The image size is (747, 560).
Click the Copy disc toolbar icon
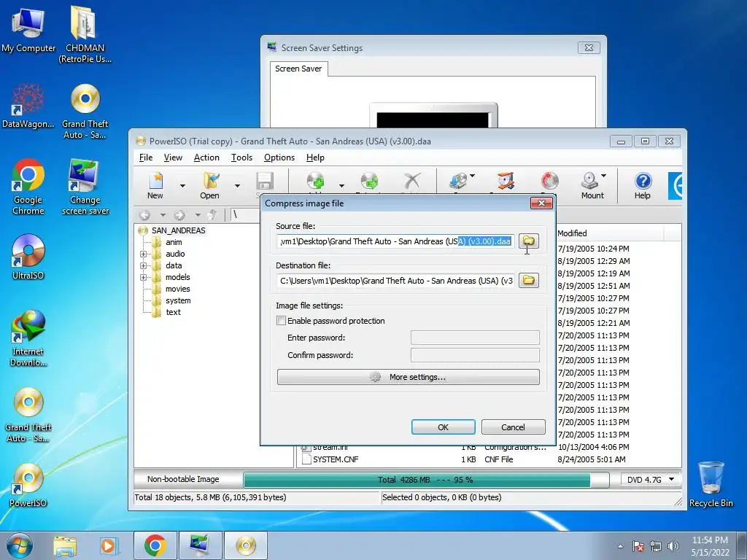[458, 182]
